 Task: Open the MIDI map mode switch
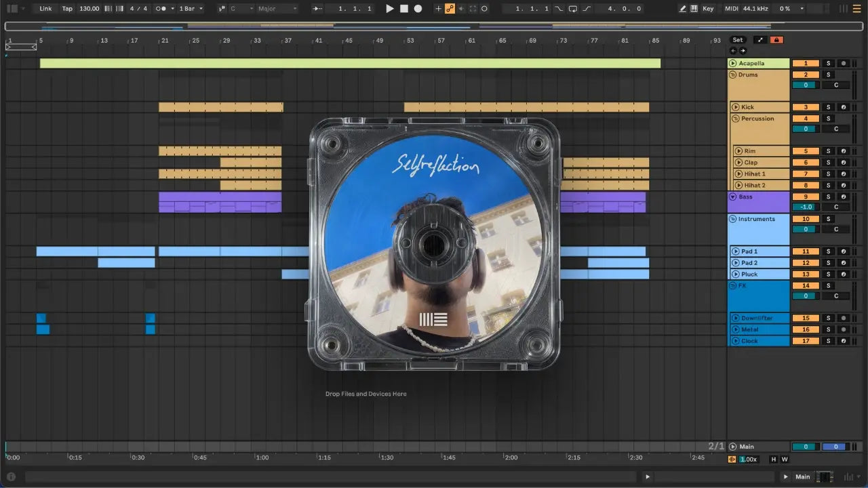pos(731,9)
